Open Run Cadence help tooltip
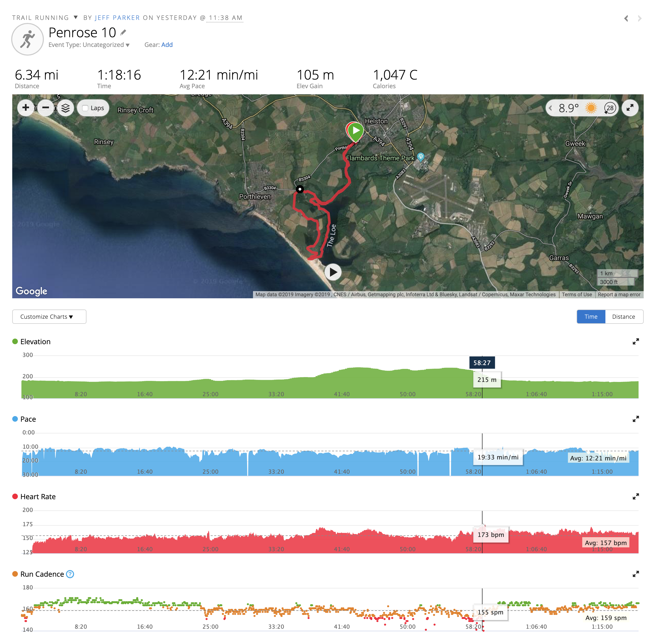Image resolution: width=661 pixels, height=644 pixels. 70,574
